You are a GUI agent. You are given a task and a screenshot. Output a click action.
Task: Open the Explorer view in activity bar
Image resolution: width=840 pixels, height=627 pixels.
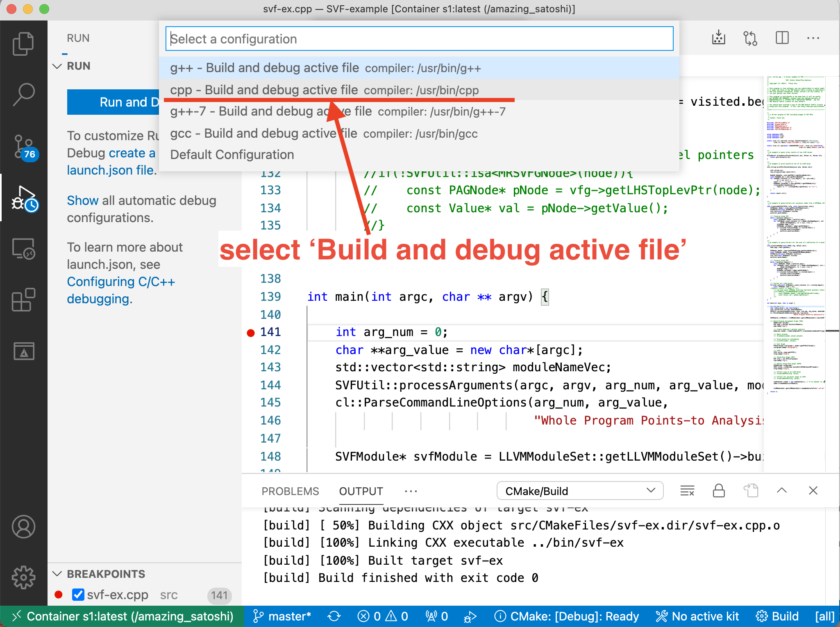[23, 43]
